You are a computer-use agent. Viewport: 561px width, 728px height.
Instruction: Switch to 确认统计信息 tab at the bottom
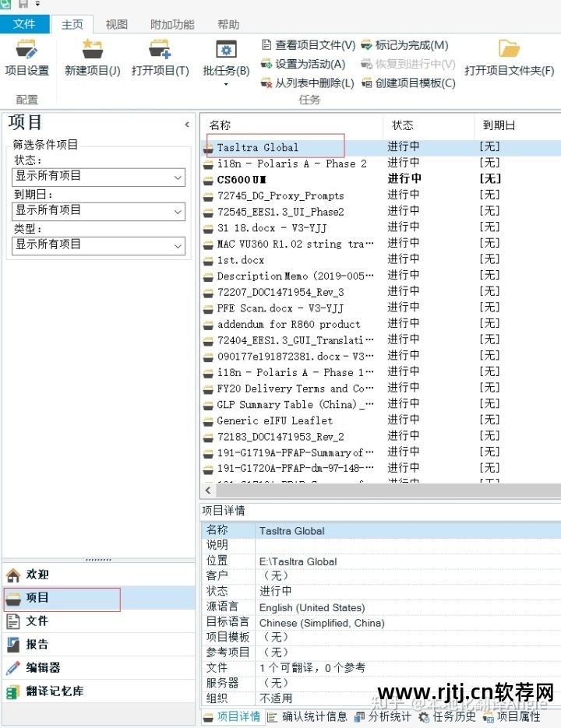(308, 716)
